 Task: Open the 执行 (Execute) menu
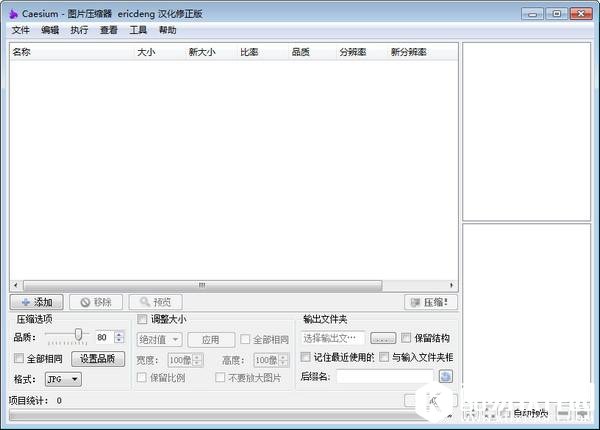pos(79,30)
